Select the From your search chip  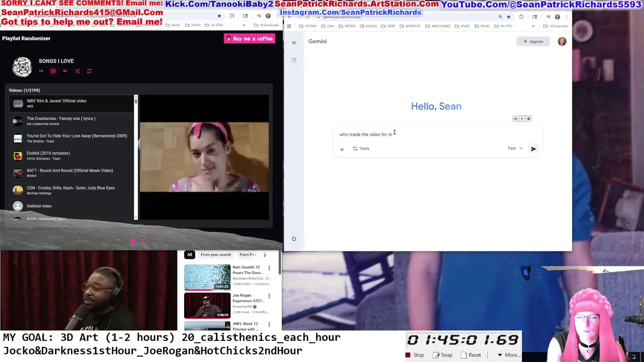pos(216,255)
